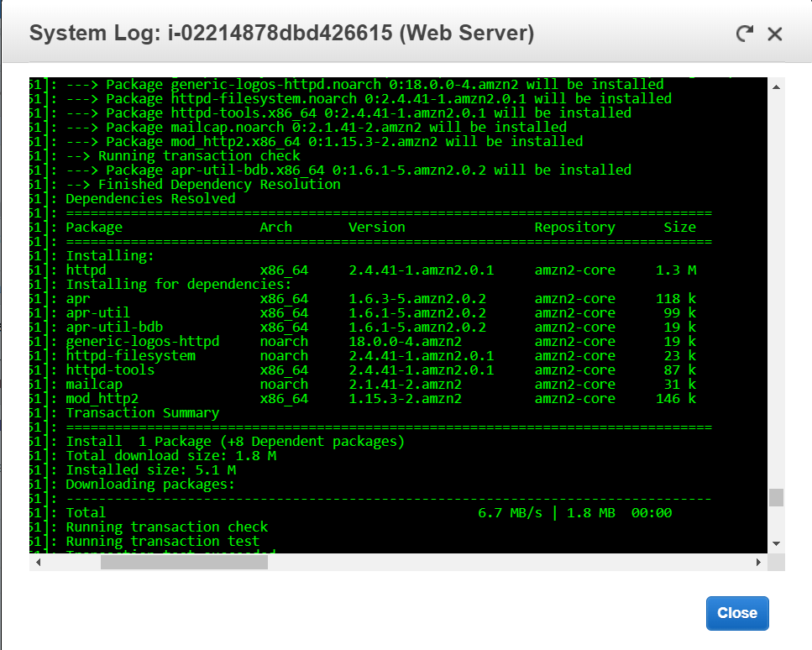812x650 pixels.
Task: Click the horizontal scrollbar right arrow
Action: coord(759,563)
